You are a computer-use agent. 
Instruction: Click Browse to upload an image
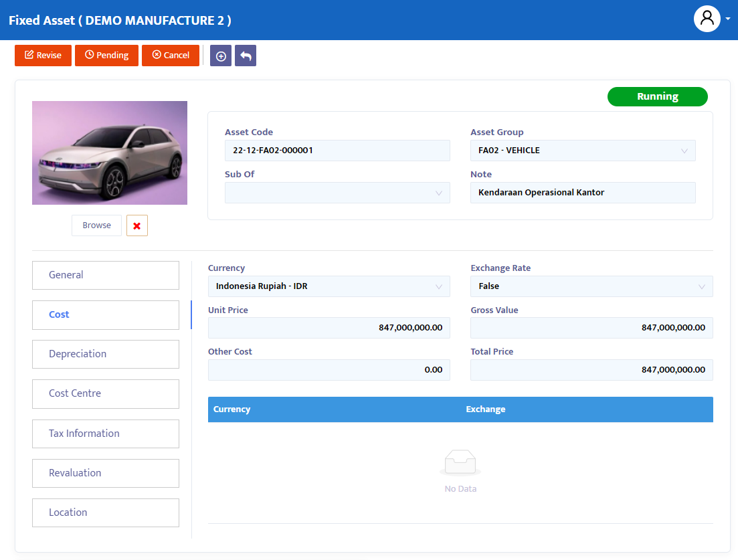96,225
